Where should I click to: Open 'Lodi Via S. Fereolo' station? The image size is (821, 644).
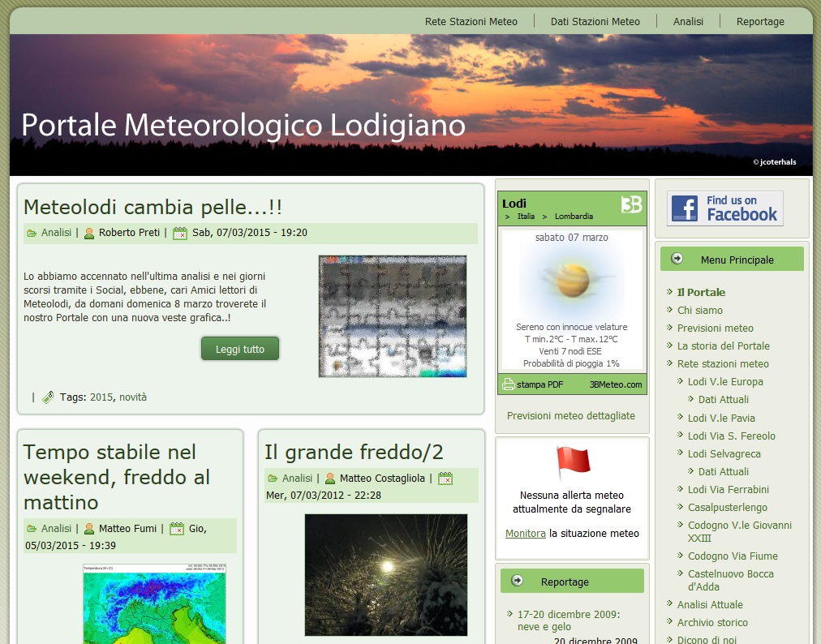pyautogui.click(x=731, y=436)
